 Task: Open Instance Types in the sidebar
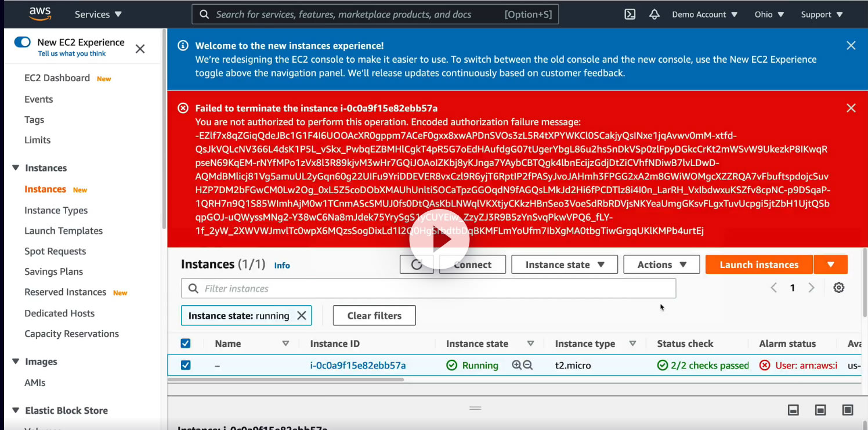click(x=56, y=210)
